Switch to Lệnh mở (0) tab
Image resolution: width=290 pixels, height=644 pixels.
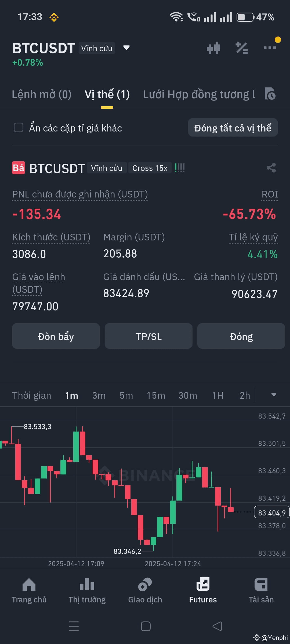[x=42, y=94]
